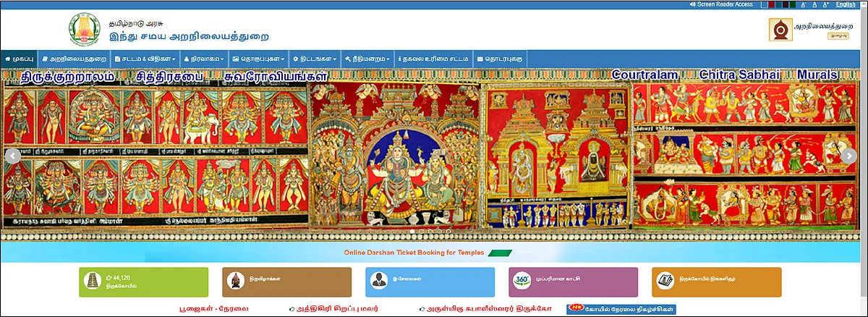Expand the நீதிமன்றம் dropdown menu
868x317 pixels.
(x=367, y=58)
